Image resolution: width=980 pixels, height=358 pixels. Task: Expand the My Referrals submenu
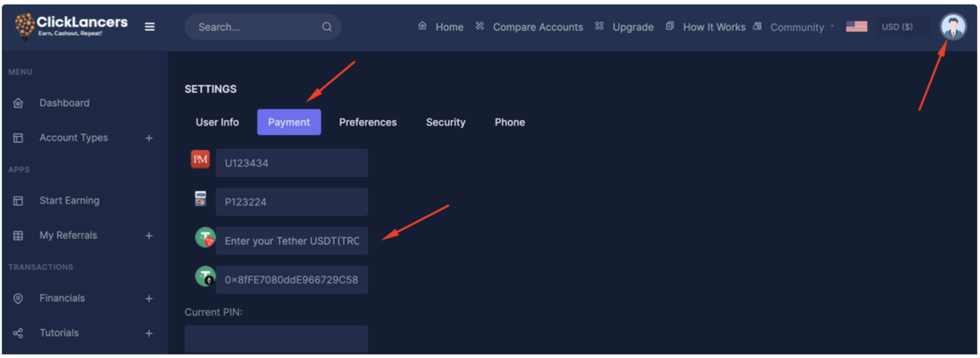(x=148, y=235)
